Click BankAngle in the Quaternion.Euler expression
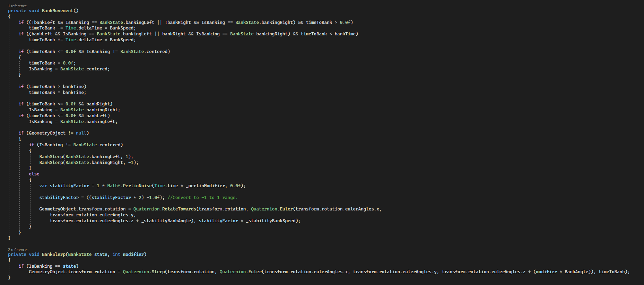The height and width of the screenshot is (285, 644). pyautogui.click(x=576, y=272)
